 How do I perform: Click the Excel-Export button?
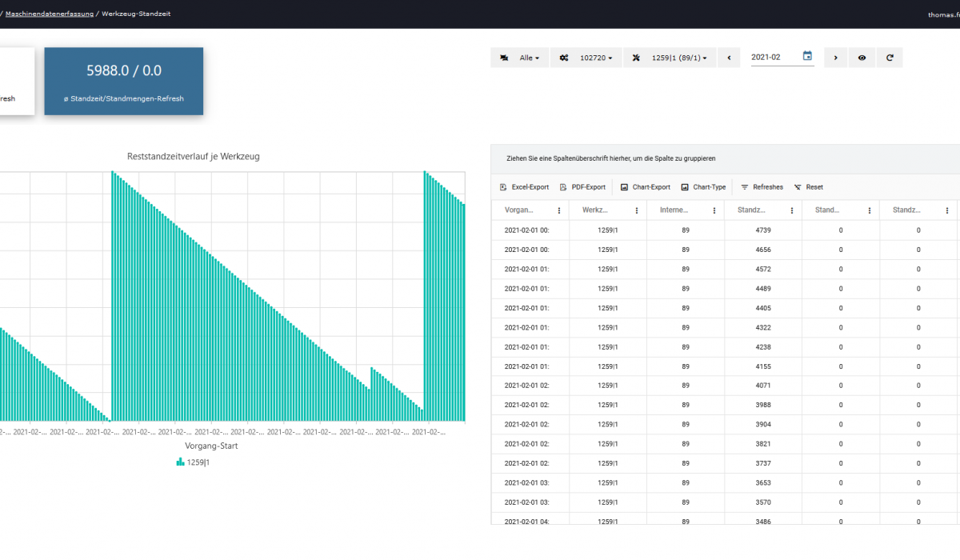point(525,187)
